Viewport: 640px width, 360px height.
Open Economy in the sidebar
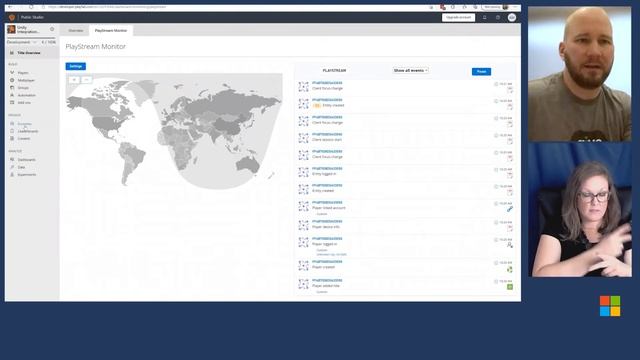click(24, 124)
